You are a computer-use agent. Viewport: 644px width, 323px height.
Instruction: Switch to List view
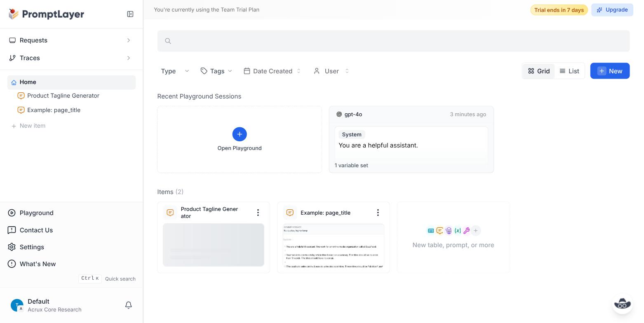tap(569, 71)
